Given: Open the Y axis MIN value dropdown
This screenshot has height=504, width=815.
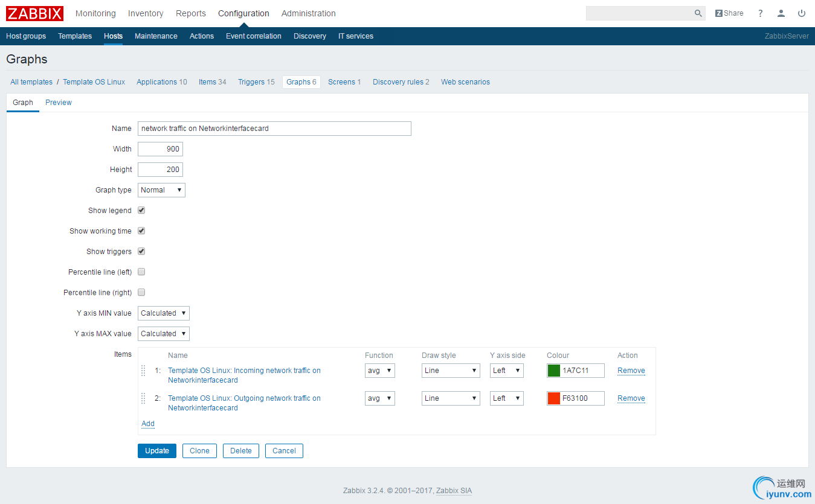Looking at the screenshot, I should pyautogui.click(x=164, y=313).
